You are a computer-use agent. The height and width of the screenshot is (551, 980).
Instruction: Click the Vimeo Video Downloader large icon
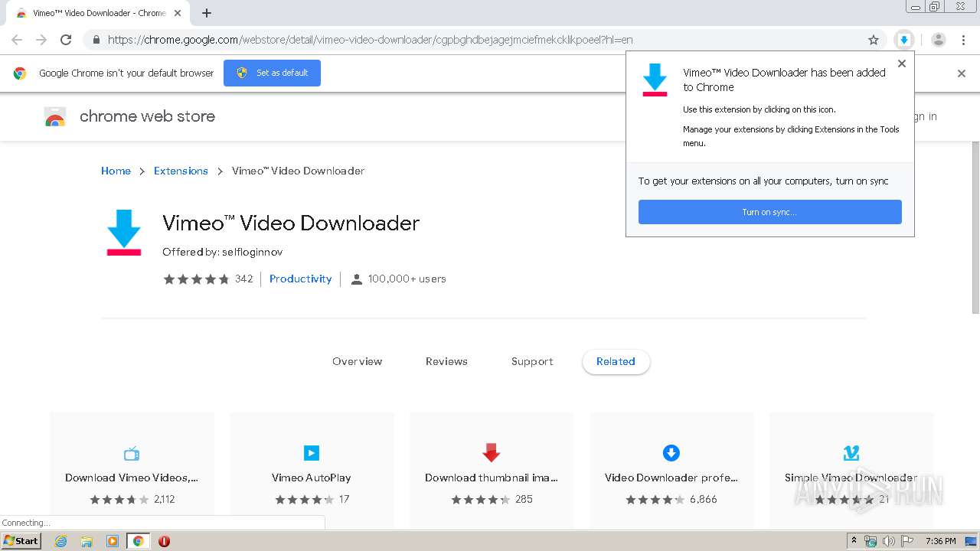click(x=124, y=232)
